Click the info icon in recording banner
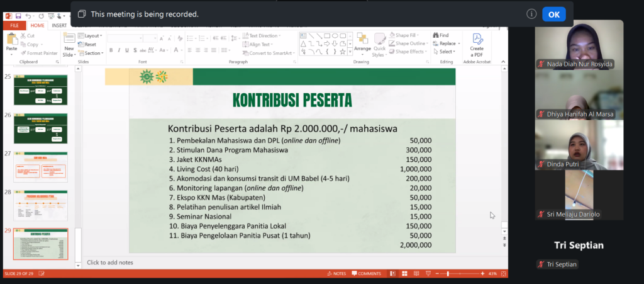This screenshot has height=284, width=644. pos(531,14)
